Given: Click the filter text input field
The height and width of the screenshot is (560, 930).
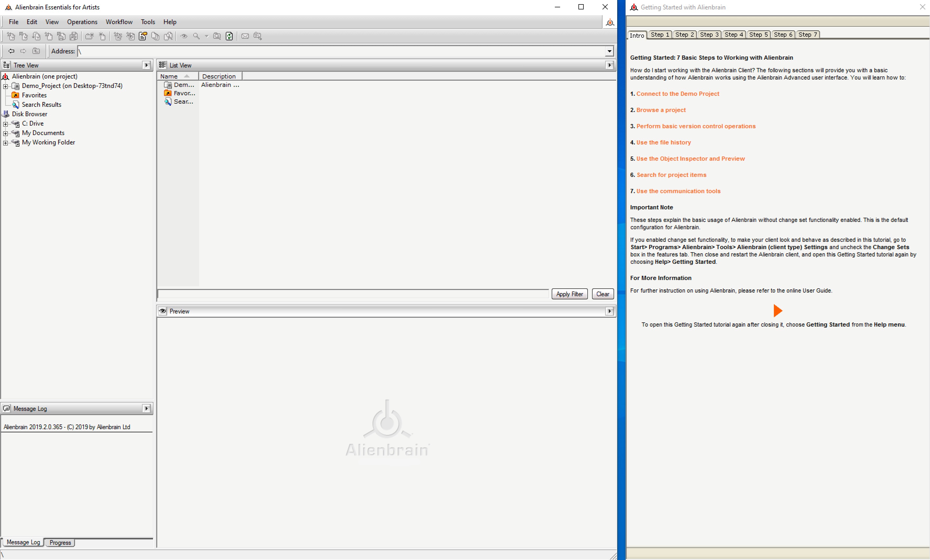Looking at the screenshot, I should pos(353,294).
